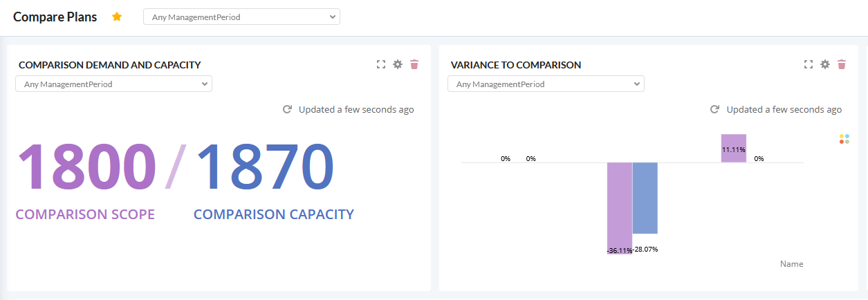Expand Variance to Comparison widget to fullscreen

(x=809, y=64)
